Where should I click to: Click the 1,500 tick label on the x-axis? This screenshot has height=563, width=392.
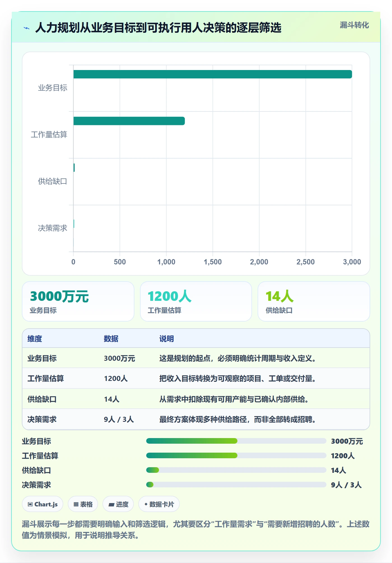click(213, 262)
